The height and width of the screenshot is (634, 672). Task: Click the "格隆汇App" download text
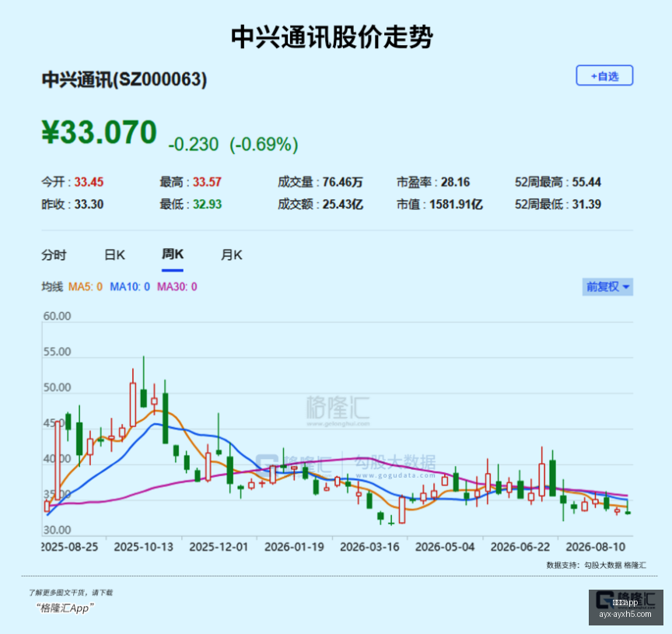[65, 608]
